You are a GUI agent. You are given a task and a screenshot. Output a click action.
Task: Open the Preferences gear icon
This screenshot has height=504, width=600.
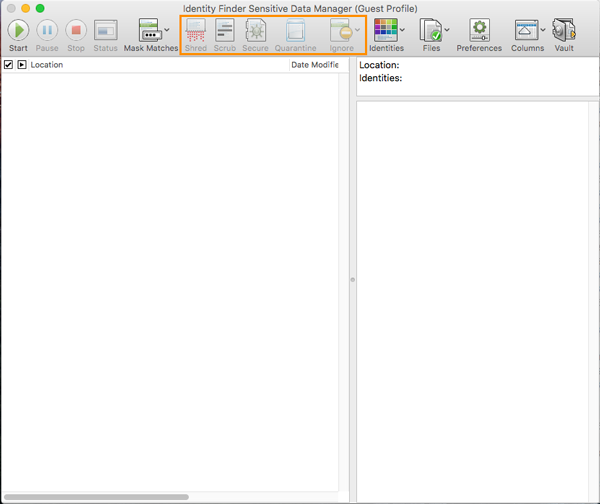point(479,30)
